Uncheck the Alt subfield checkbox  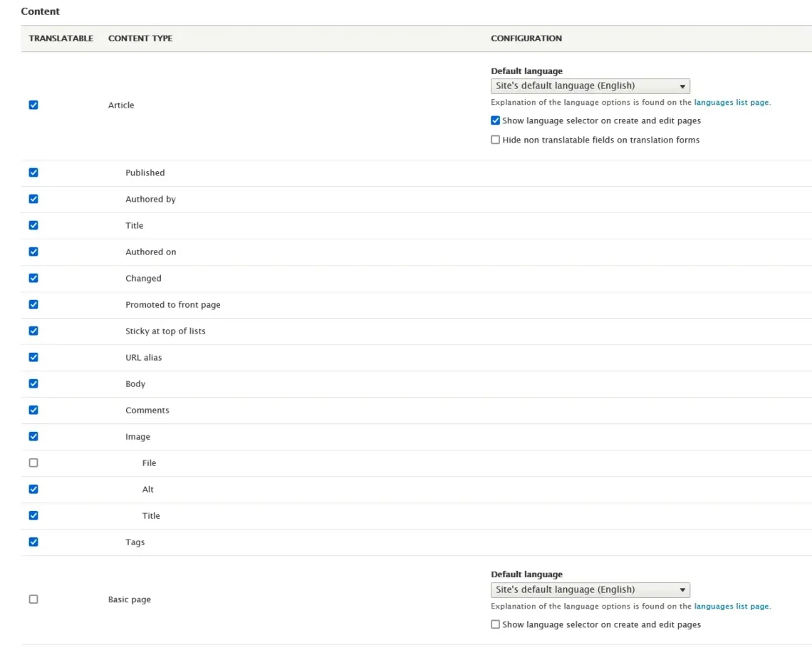33,489
